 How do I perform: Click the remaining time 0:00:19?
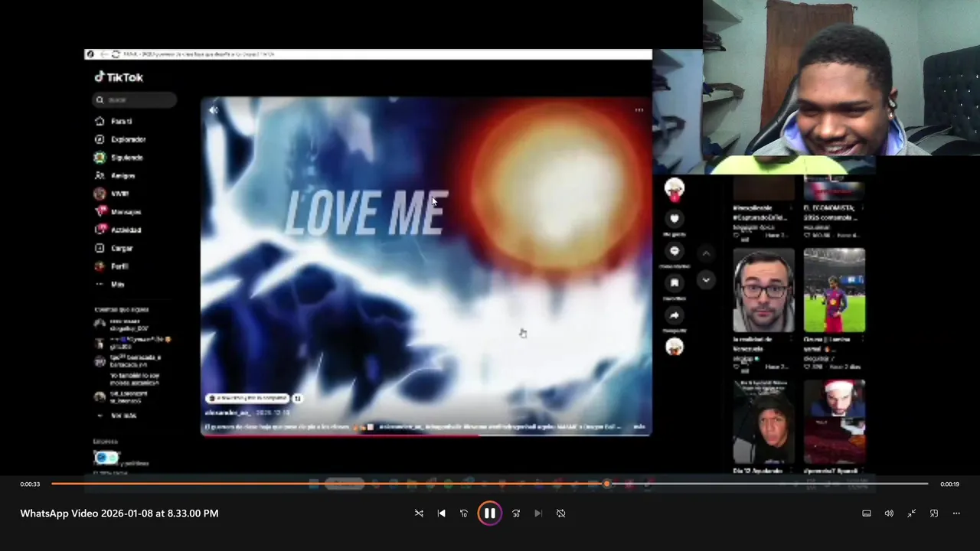click(949, 484)
